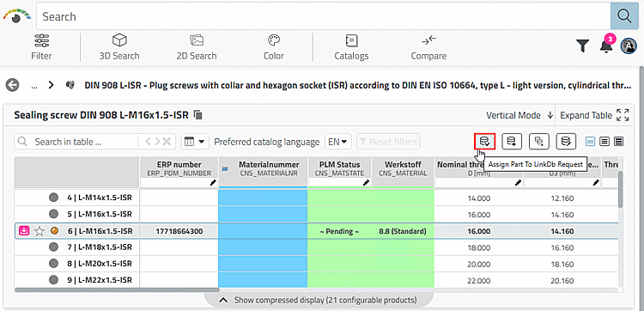Click the database edit icon
The image size is (644, 311).
click(x=566, y=142)
